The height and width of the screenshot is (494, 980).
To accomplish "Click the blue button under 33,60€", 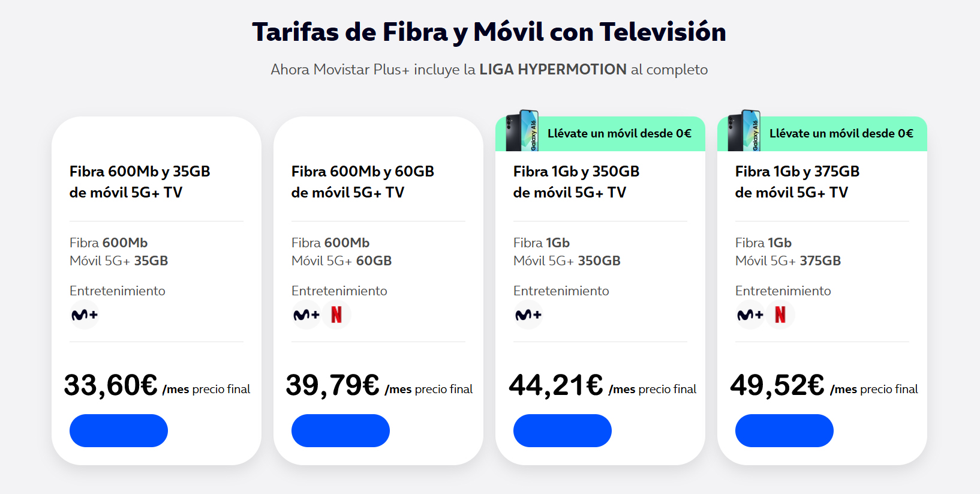I will 118,430.
